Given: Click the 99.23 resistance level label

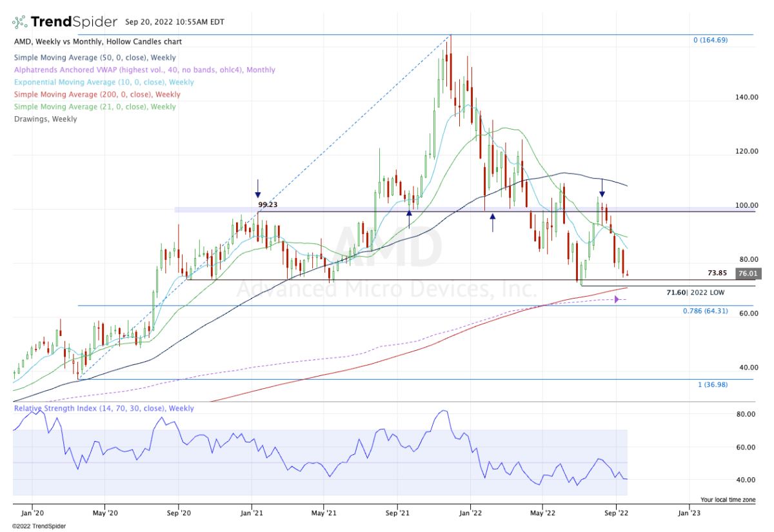Looking at the screenshot, I should [x=268, y=205].
